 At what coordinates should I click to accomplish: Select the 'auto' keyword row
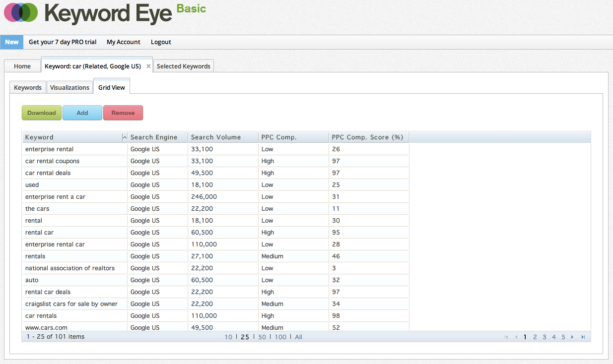[x=216, y=280]
